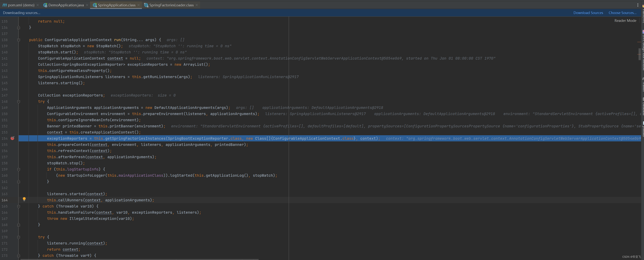Image resolution: width=644 pixels, height=260 pixels.
Task: Switch to Reader Mode
Action: click(x=625, y=21)
